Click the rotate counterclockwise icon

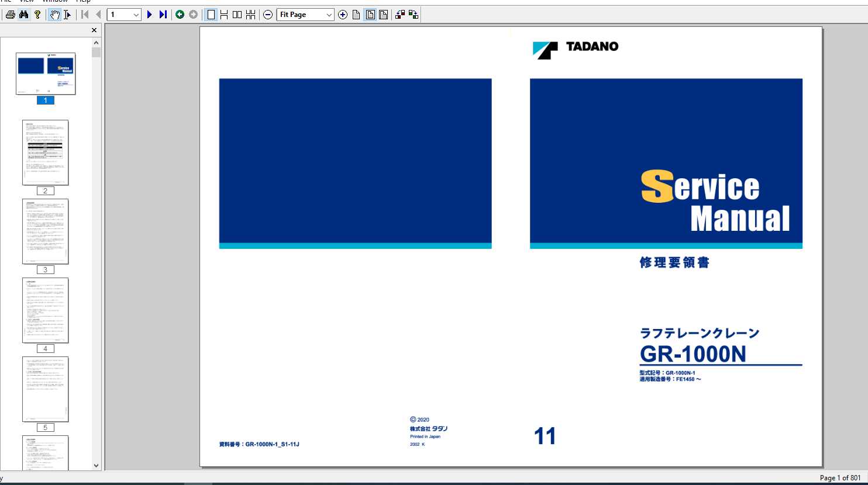tap(400, 15)
